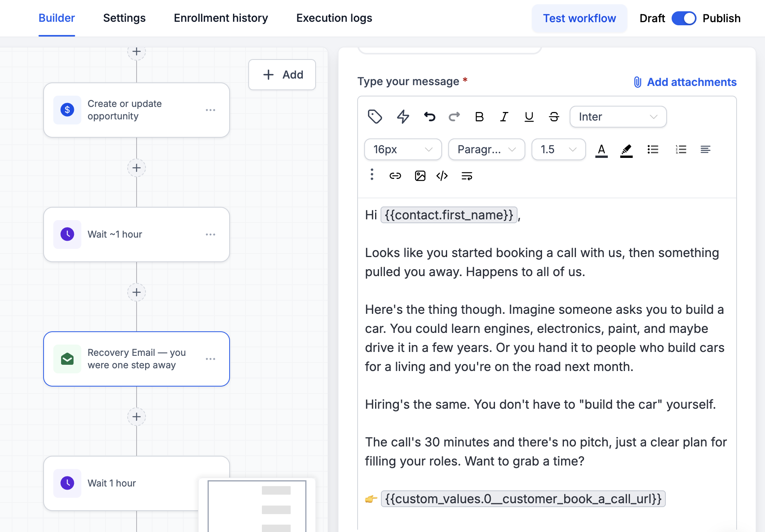Click the customer_book_a_call_url merge tag
The height and width of the screenshot is (532, 765).
(x=523, y=499)
